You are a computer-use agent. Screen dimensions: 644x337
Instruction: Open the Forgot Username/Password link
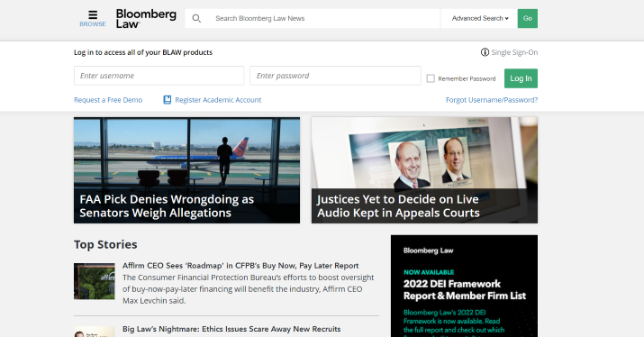pos(492,100)
